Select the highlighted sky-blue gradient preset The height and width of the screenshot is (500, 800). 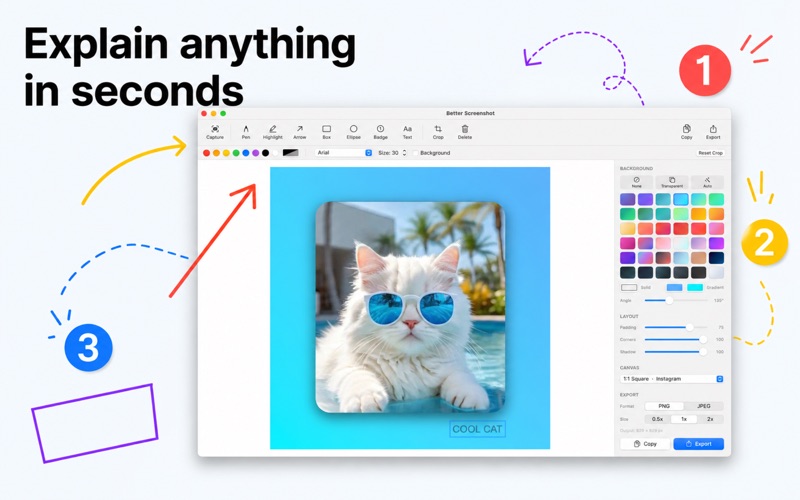pyautogui.click(x=681, y=199)
